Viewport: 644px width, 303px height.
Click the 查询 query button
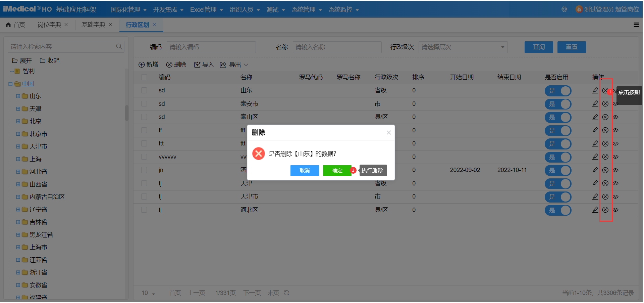pyautogui.click(x=538, y=47)
